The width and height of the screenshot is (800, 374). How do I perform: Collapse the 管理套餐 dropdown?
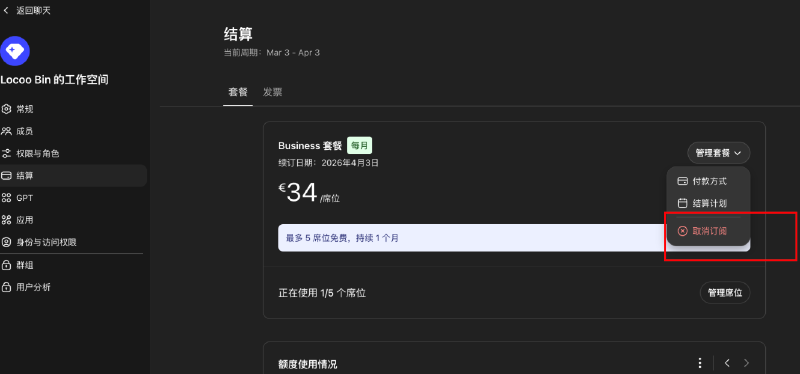point(718,153)
